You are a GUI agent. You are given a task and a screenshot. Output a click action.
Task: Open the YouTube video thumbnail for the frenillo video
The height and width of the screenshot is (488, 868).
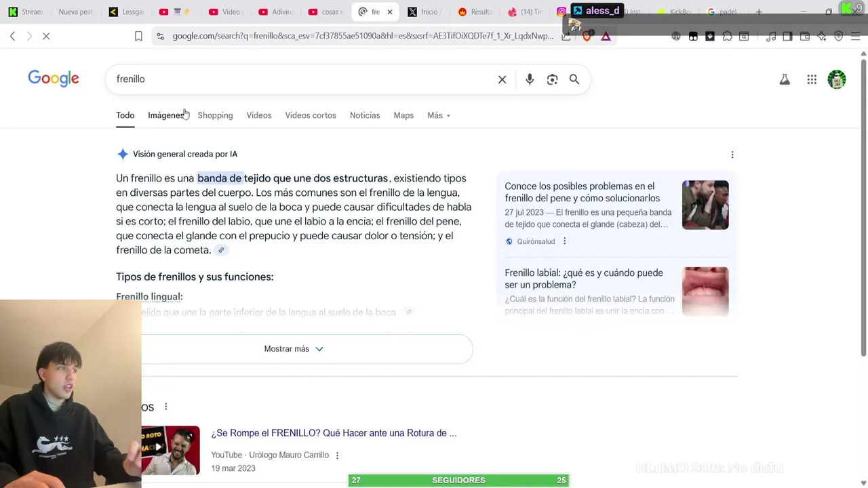170,450
